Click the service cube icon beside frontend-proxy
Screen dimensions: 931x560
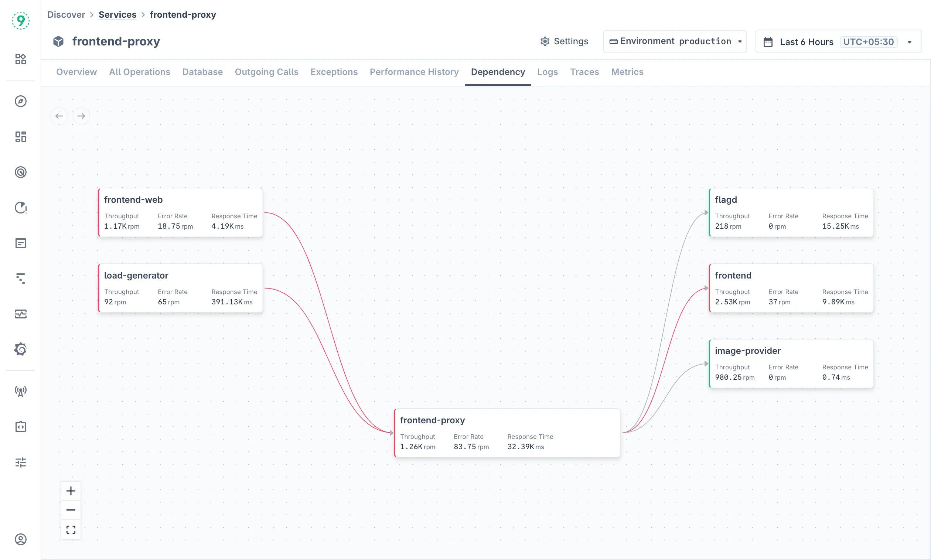(x=58, y=41)
